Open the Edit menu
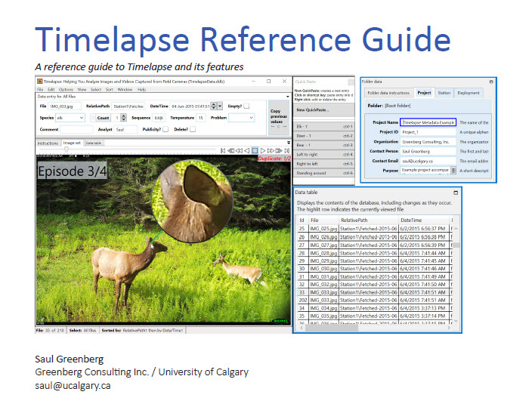This screenshot has width=532, height=404. coord(51,89)
